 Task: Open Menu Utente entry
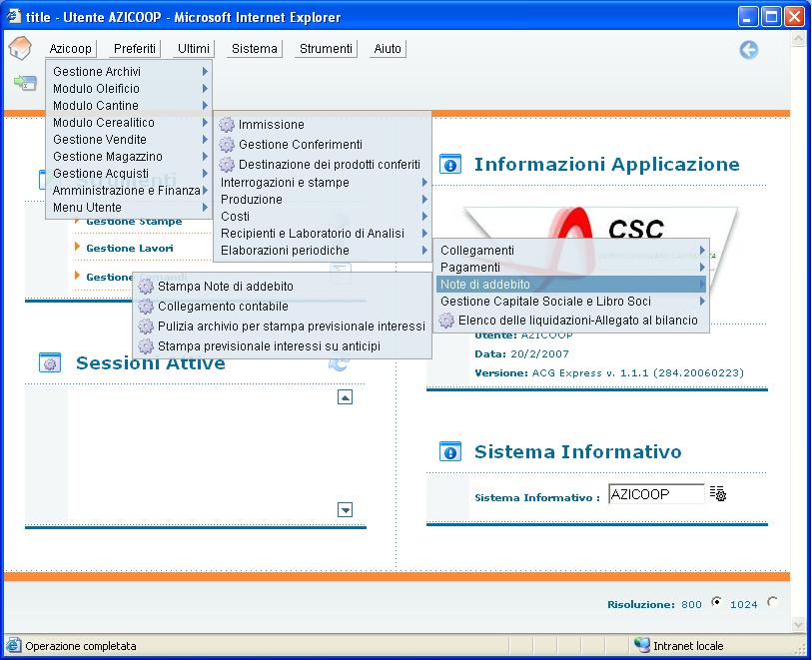point(129,208)
